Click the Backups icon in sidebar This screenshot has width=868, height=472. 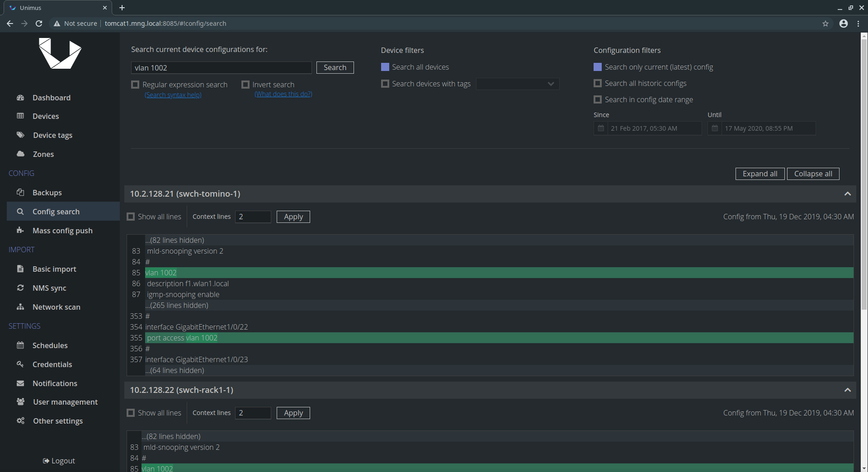tap(20, 193)
